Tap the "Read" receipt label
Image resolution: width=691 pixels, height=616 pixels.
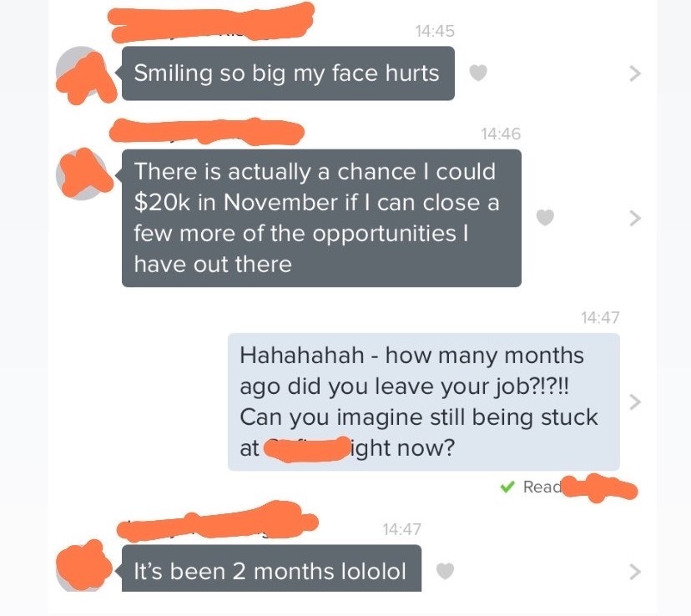(542, 487)
